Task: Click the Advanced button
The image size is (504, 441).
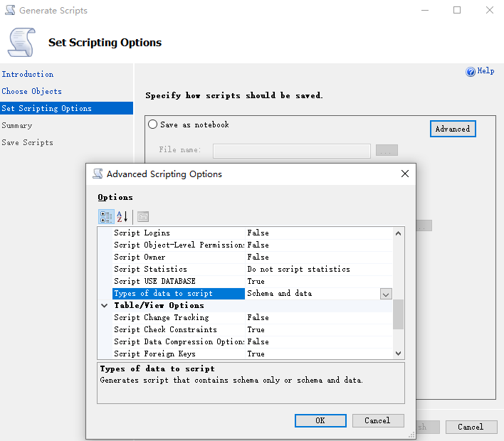Action: (x=453, y=129)
